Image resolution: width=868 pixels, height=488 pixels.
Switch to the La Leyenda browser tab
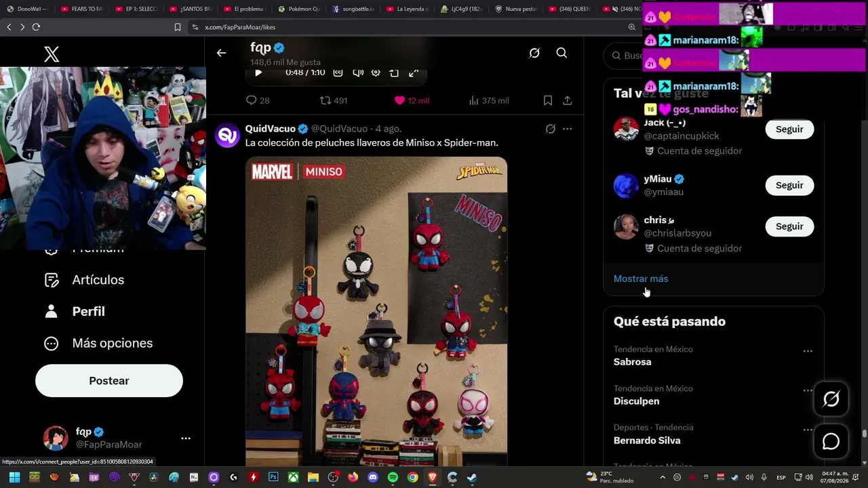coord(408,9)
